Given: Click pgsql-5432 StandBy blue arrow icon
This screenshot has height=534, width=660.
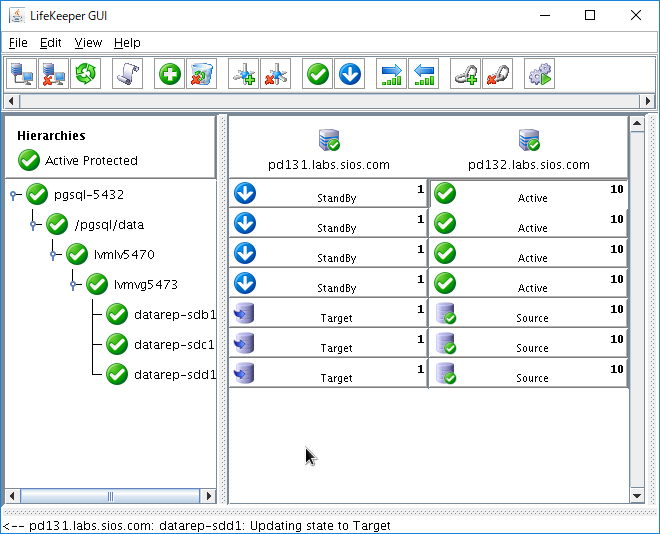Looking at the screenshot, I should tap(245, 193).
